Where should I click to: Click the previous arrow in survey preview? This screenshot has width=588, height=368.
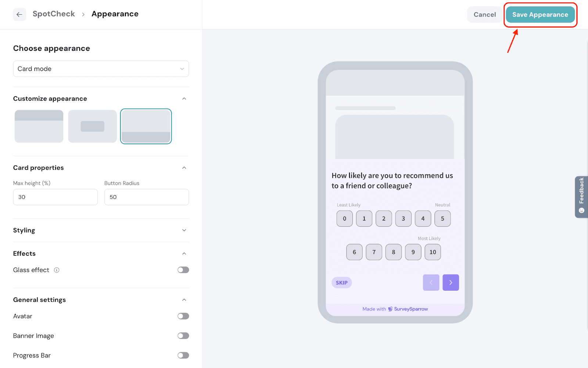pos(431,283)
